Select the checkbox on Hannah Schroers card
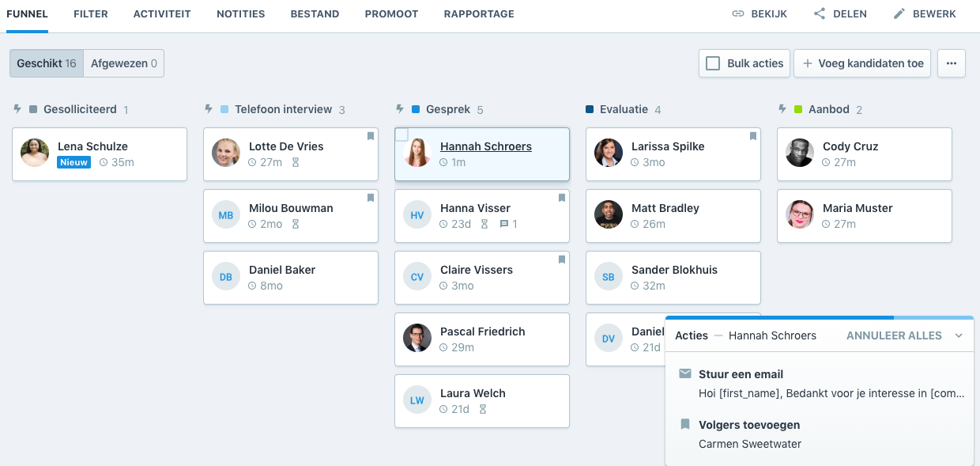Viewport: 980px width, 466px height. [401, 135]
